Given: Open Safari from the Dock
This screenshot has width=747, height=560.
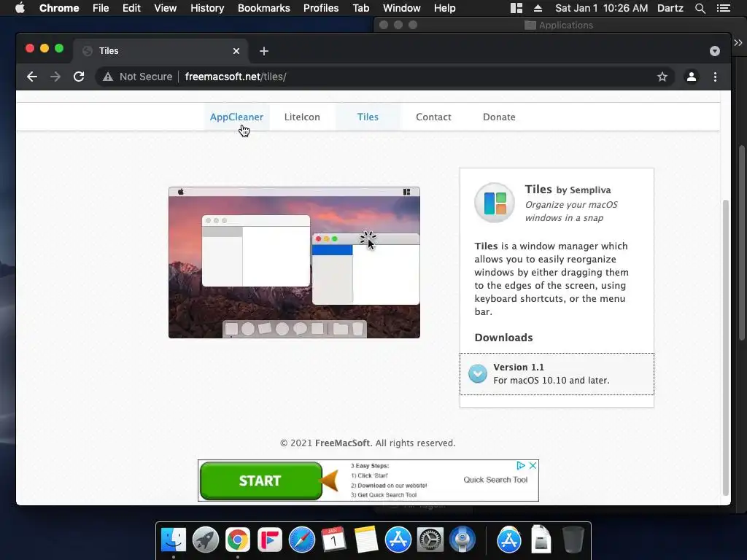Looking at the screenshot, I should [x=301, y=540].
